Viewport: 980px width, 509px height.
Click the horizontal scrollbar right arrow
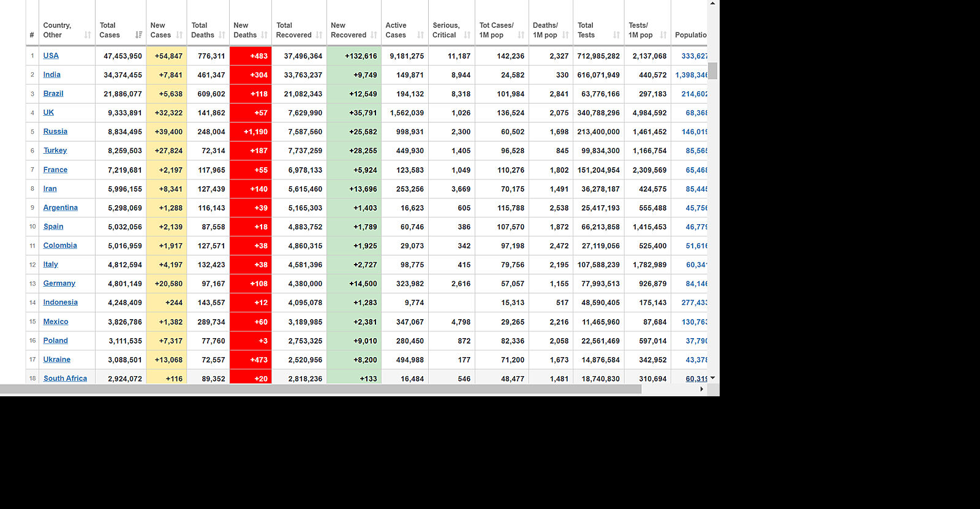pos(701,389)
